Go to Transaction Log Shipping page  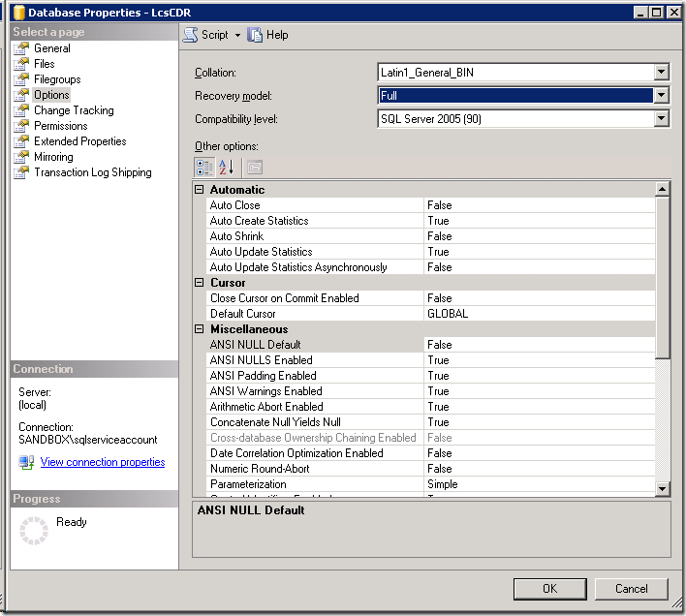pos(92,172)
